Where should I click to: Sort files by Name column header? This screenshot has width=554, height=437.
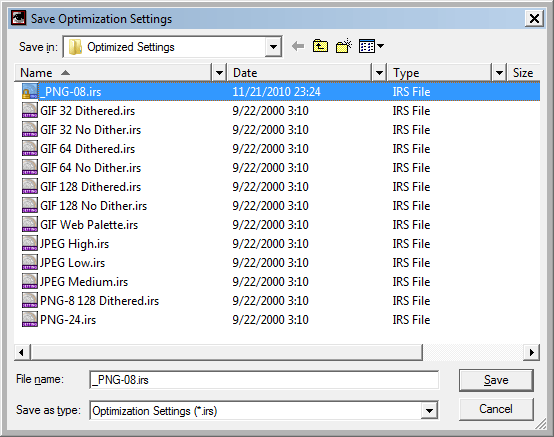113,73
